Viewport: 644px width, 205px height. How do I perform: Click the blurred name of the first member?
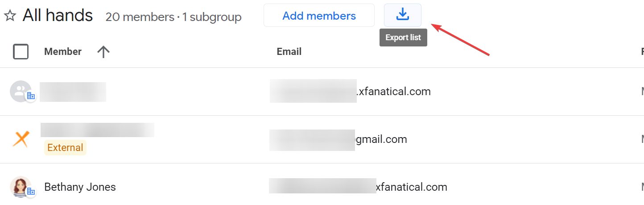[73, 92]
